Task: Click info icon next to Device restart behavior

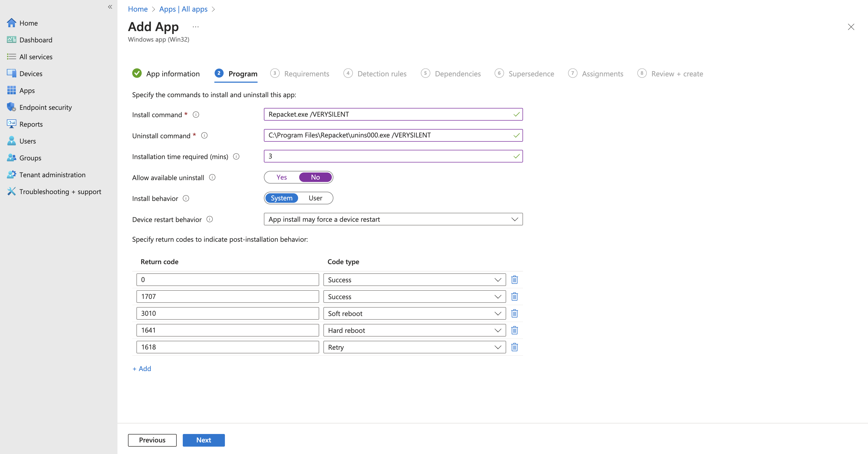Action: pyautogui.click(x=210, y=219)
